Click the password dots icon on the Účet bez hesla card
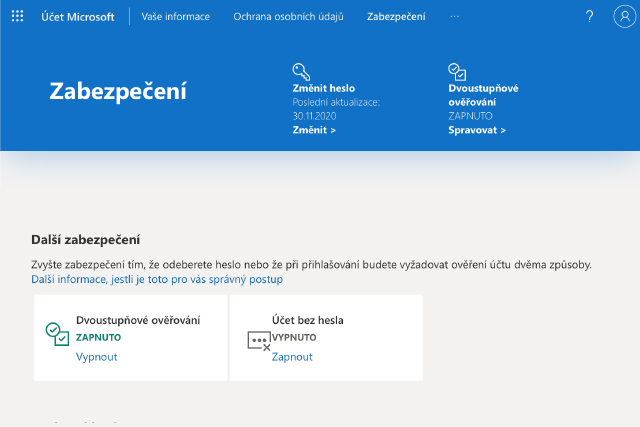Screen dimensions: 640x427 (x=259, y=341)
